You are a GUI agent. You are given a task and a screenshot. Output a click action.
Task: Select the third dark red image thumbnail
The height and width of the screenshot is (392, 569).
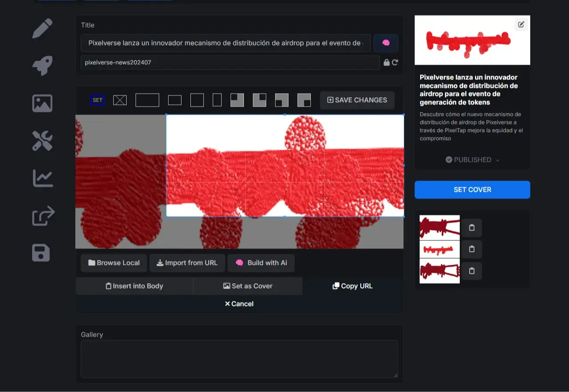pos(440,271)
